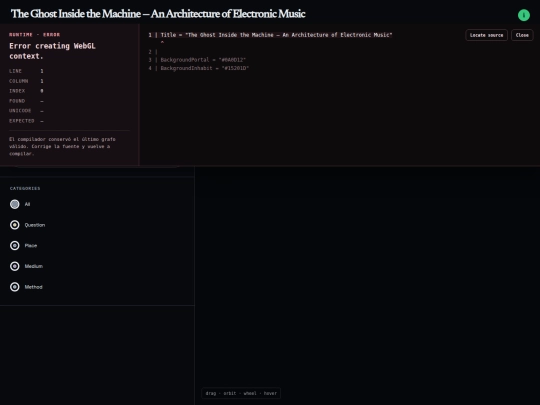
Task: Click the BackgroundInhabit source line
Action: pos(198,68)
